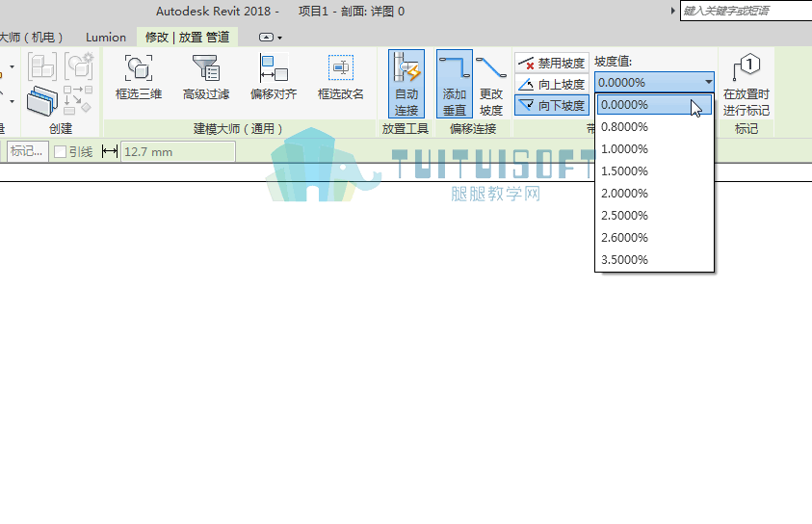Select 3.5000% slope value
This screenshot has width=812, height=524.
[655, 260]
